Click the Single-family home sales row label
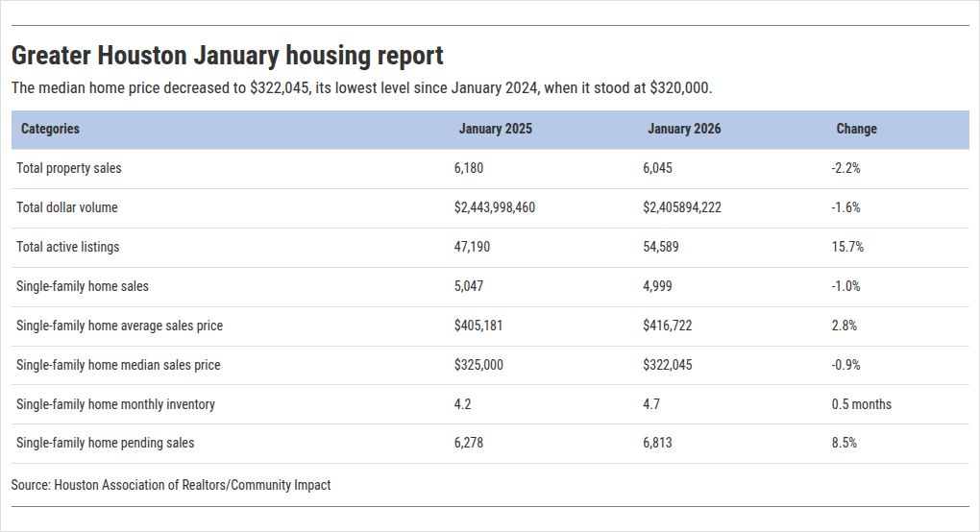Screen dimensions: 980x532 coord(83,286)
